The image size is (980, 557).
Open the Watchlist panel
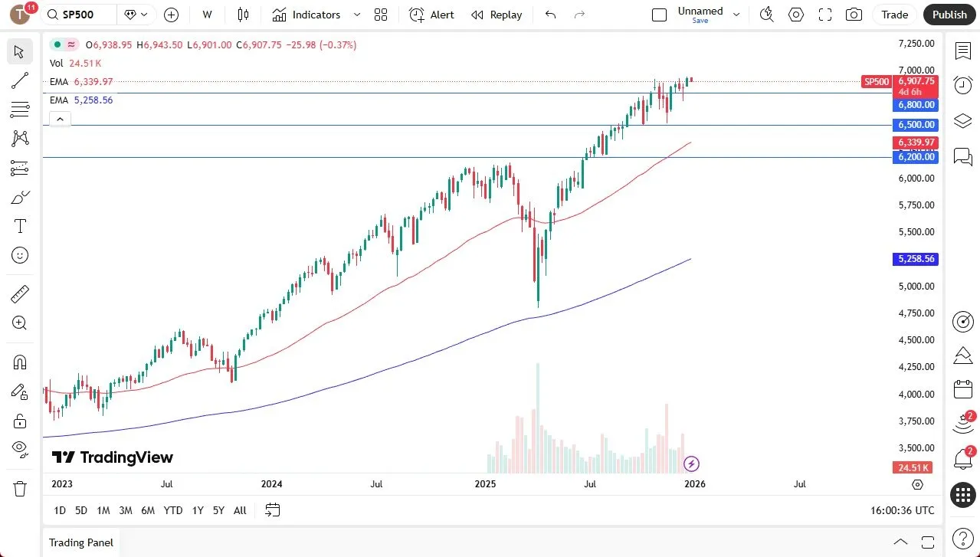962,51
